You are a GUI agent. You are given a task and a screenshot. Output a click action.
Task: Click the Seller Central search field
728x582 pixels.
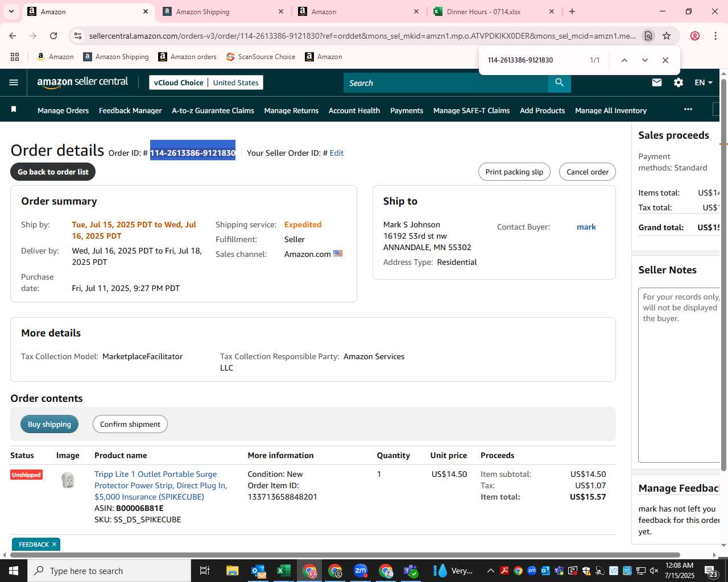pyautogui.click(x=446, y=83)
